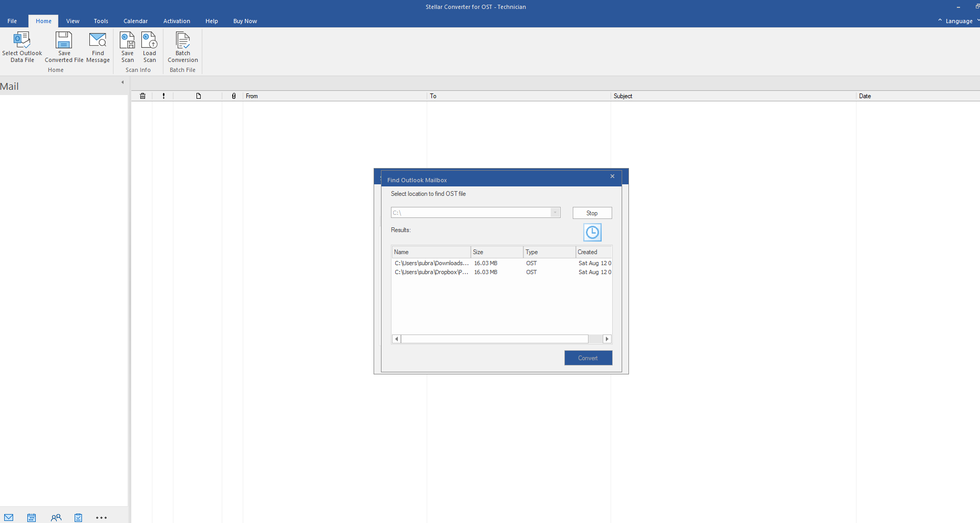
Task: Open the location drive dropdown in dialog
Action: point(555,213)
